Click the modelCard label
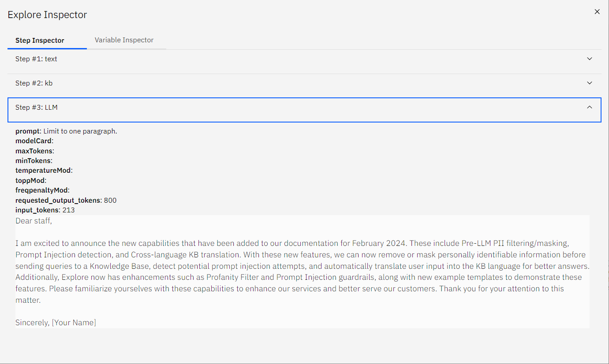 [x=34, y=141]
